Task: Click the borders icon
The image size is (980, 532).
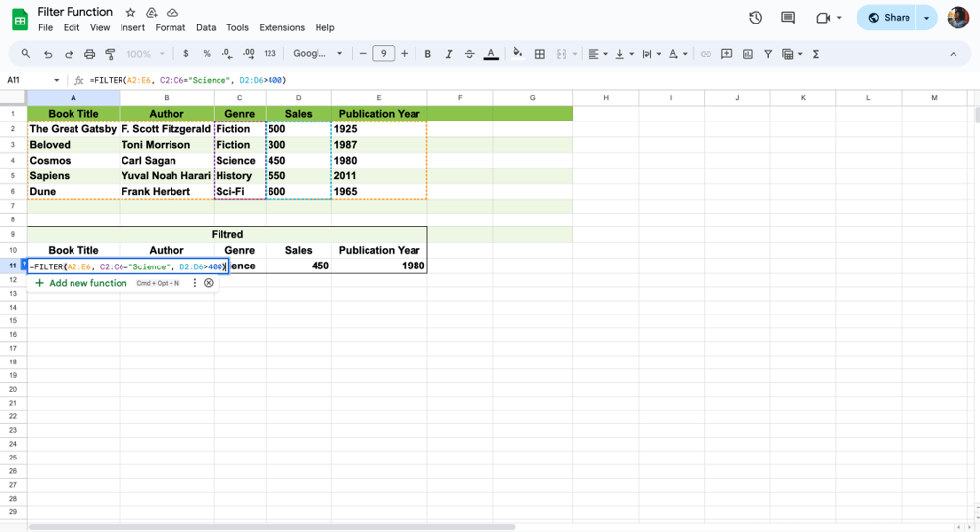Action: tap(539, 54)
